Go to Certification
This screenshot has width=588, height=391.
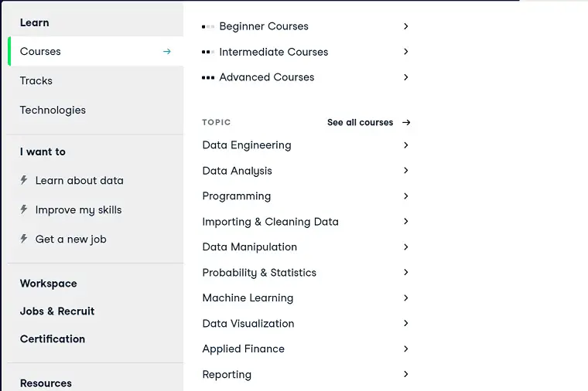click(53, 339)
